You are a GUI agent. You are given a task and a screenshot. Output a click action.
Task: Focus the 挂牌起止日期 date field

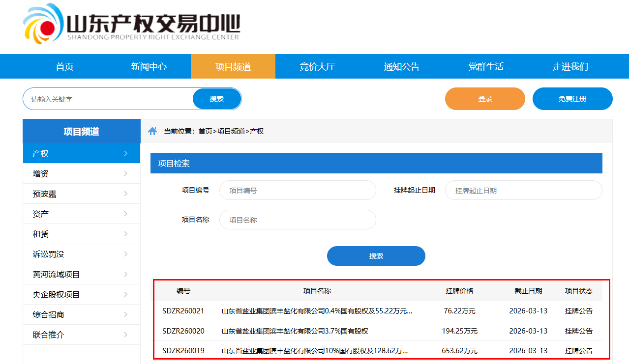coord(523,190)
